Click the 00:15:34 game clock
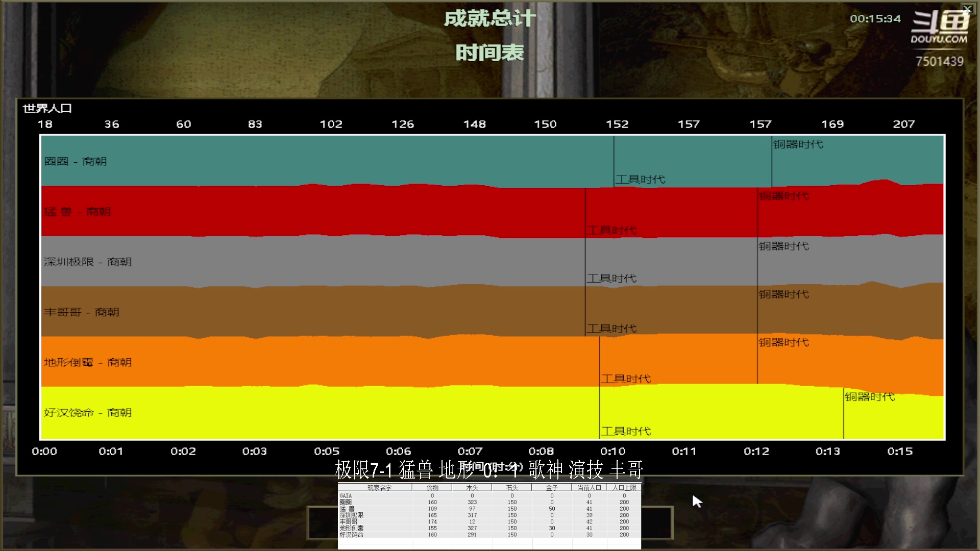Screen dimensions: 980x551 875,19
